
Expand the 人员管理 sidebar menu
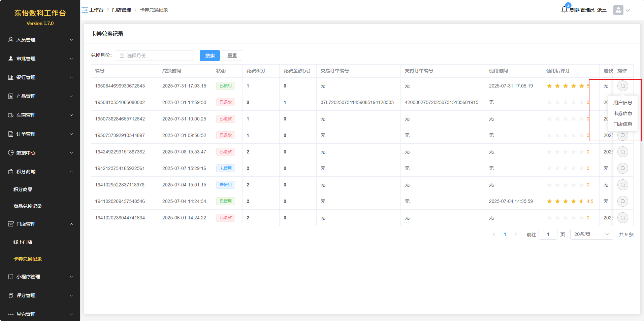[40, 40]
